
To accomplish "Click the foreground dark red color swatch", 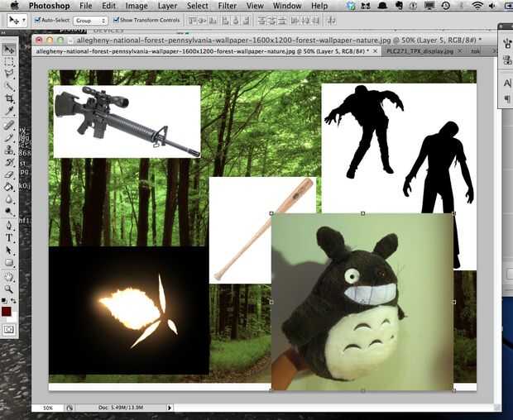I will coord(7,312).
